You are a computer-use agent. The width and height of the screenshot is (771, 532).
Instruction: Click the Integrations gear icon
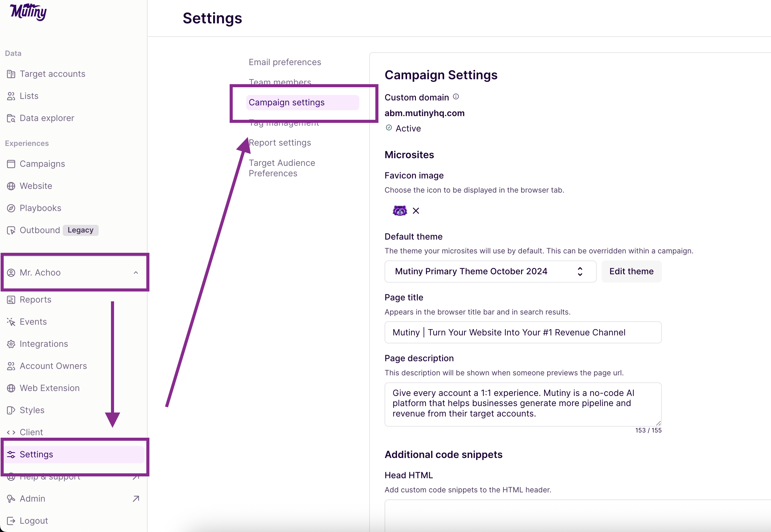[x=11, y=344]
